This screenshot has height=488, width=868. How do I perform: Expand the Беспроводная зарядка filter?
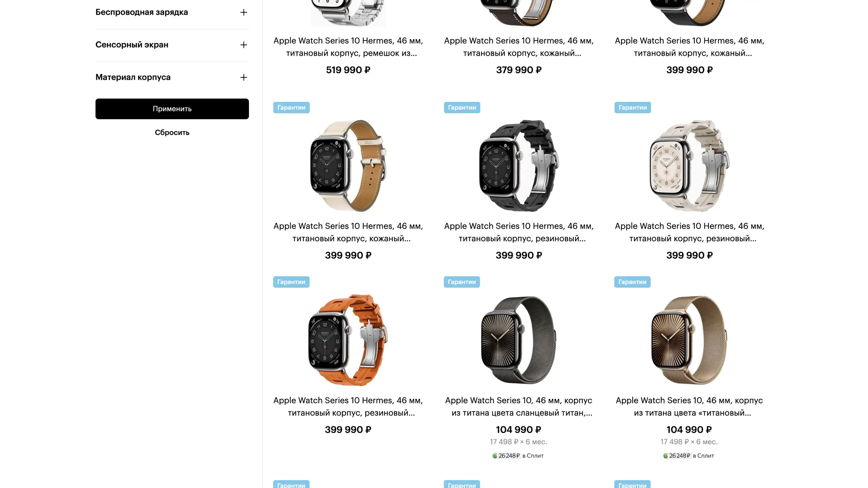172,12
